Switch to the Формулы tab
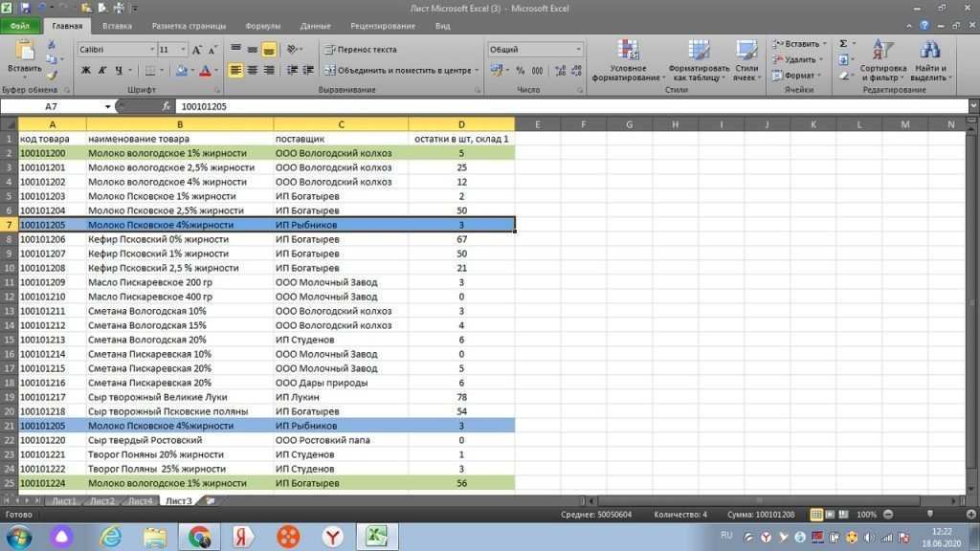Image resolution: width=980 pixels, height=551 pixels. 263,26
